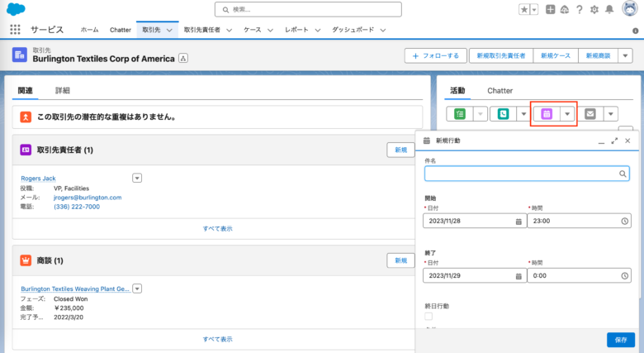Screen dimensions: 644x353
Task: Click the 新規ケース button
Action: coord(556,55)
